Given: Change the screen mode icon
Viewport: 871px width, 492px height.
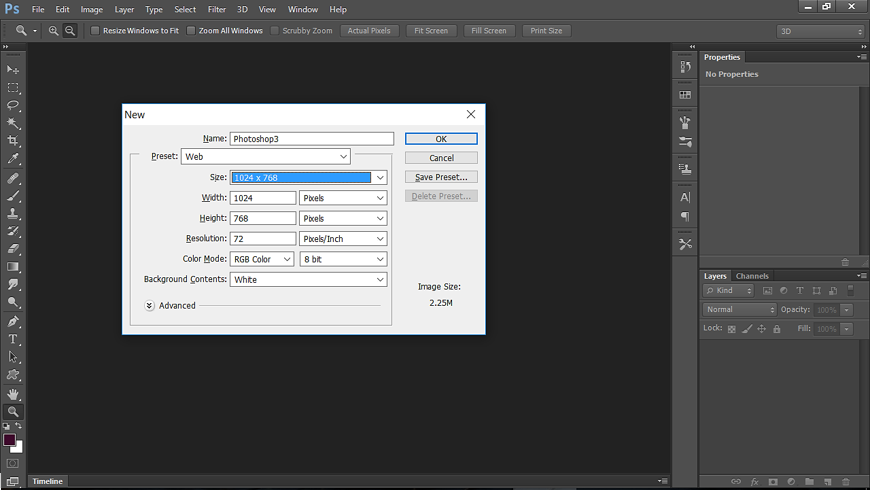Looking at the screenshot, I should coord(13,481).
